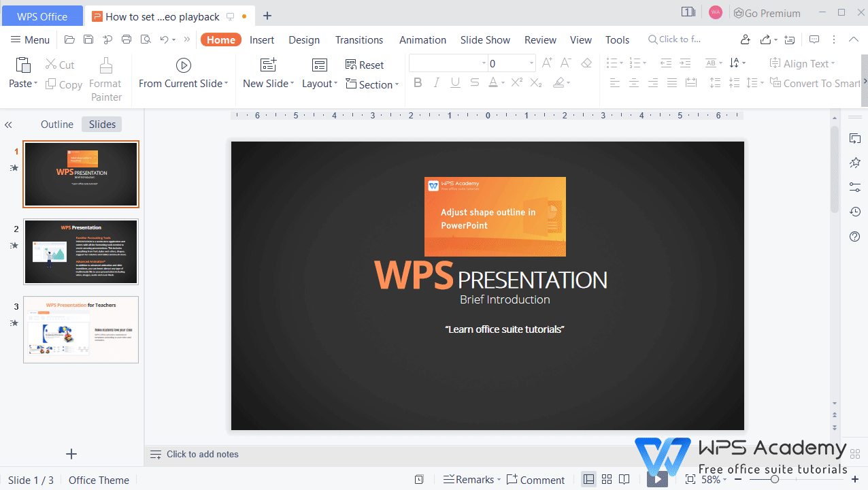Toggle Strikethrough formatting

coord(475,83)
